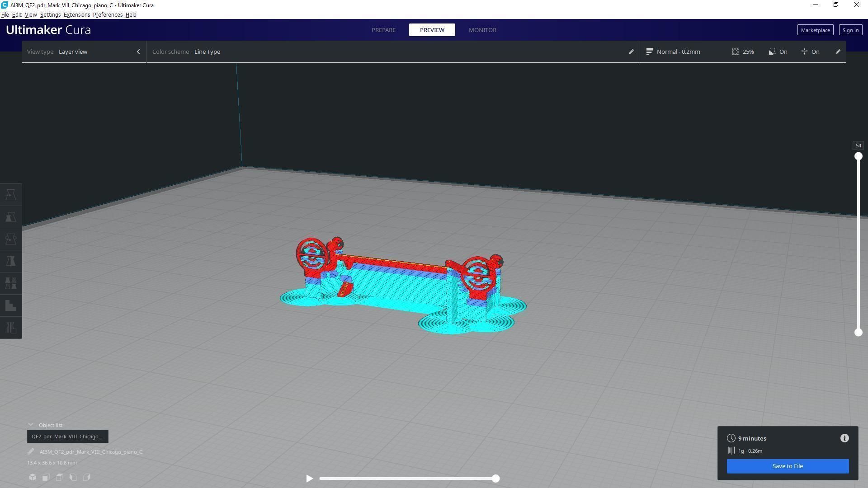Screen dimensions: 868x488
Task: Collapse the Layer view type panel
Action: point(138,52)
